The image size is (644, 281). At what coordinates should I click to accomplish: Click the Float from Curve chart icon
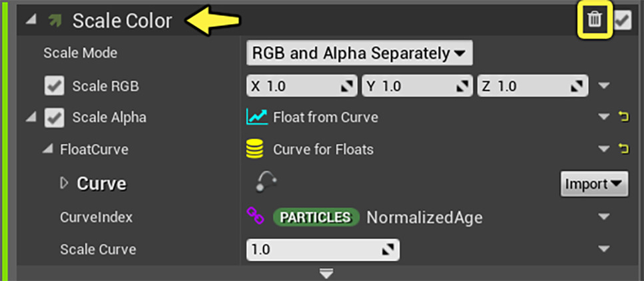tap(256, 117)
